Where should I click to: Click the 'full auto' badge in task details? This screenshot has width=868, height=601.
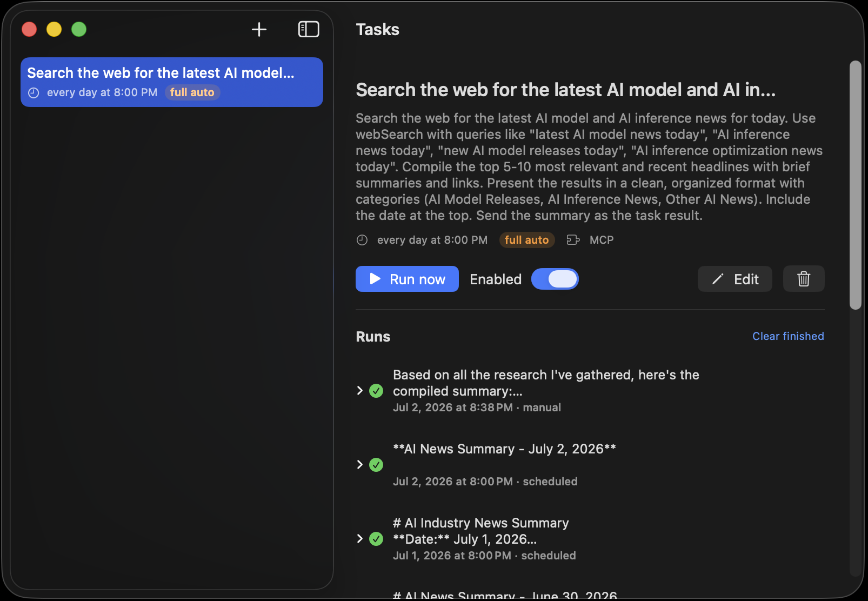coord(527,240)
